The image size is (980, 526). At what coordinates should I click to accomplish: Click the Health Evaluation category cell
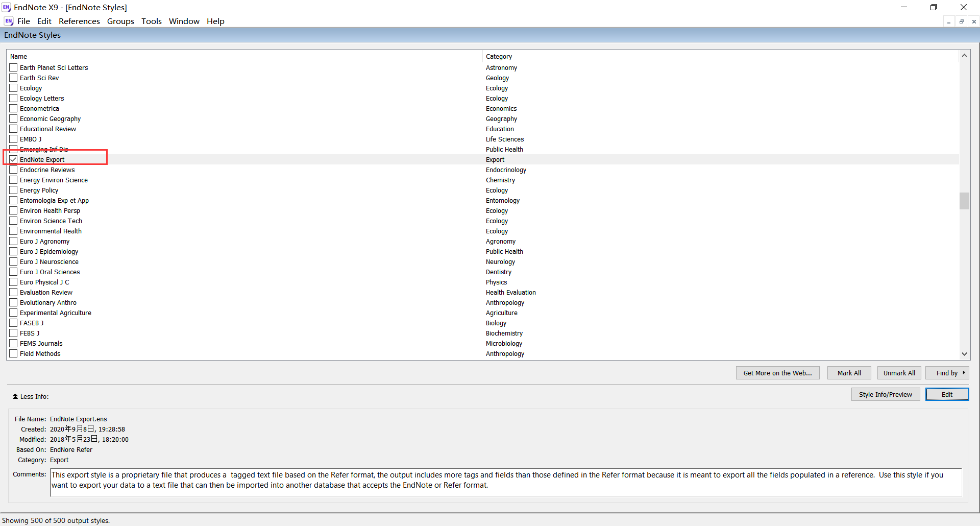pos(510,292)
